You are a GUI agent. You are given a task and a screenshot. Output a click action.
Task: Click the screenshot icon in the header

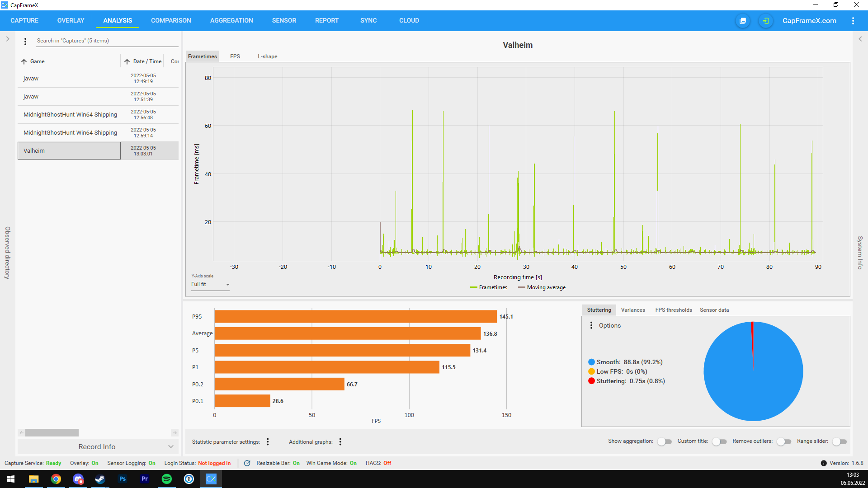coord(743,21)
